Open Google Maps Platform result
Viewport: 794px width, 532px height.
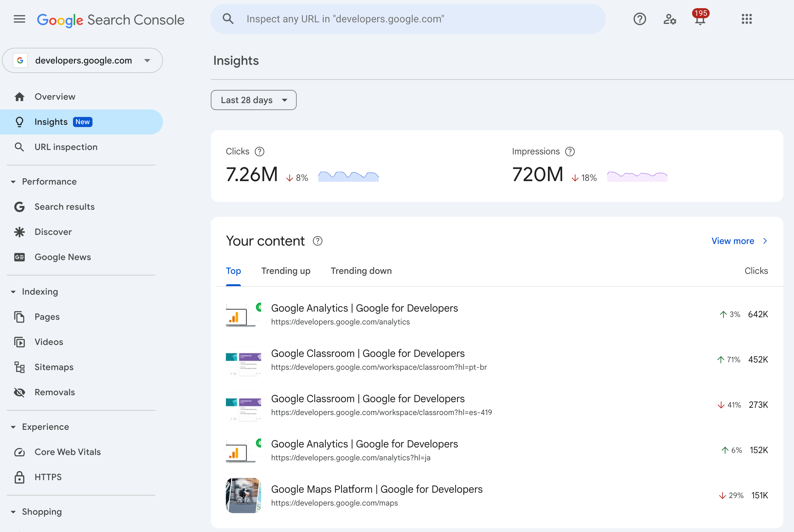pos(497,495)
